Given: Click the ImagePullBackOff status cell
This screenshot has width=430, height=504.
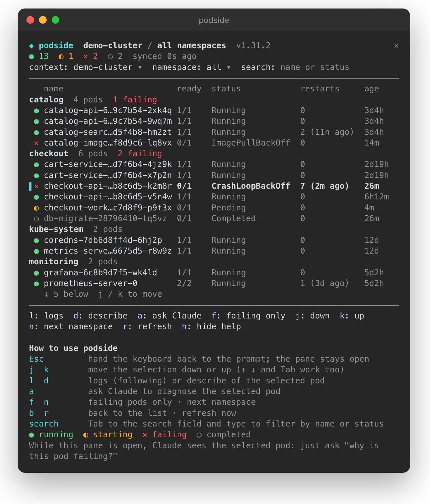Looking at the screenshot, I should click(x=251, y=143).
